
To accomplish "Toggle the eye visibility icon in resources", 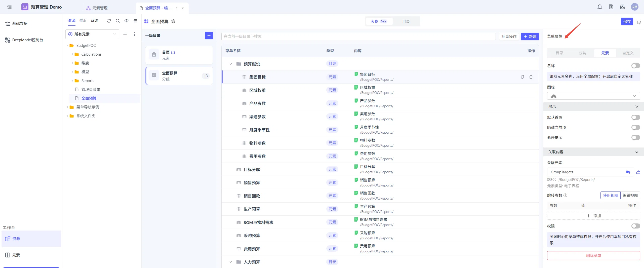I will tap(126, 21).
